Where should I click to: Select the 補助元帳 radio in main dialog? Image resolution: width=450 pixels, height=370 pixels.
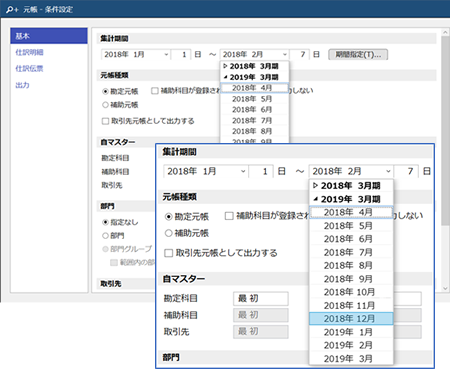105,105
